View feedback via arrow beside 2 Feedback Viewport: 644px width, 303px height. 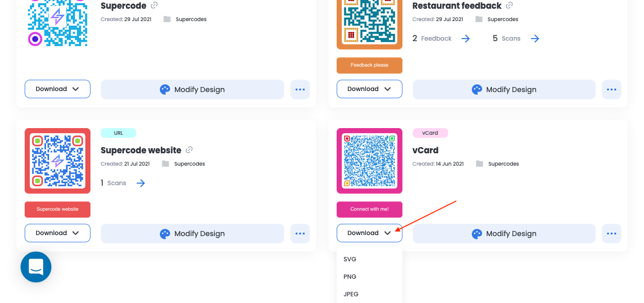click(465, 38)
